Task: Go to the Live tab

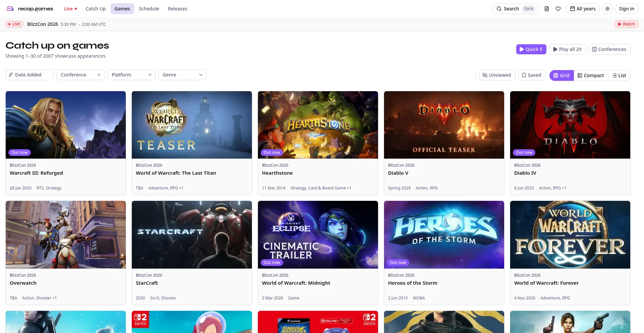Action: click(70, 9)
